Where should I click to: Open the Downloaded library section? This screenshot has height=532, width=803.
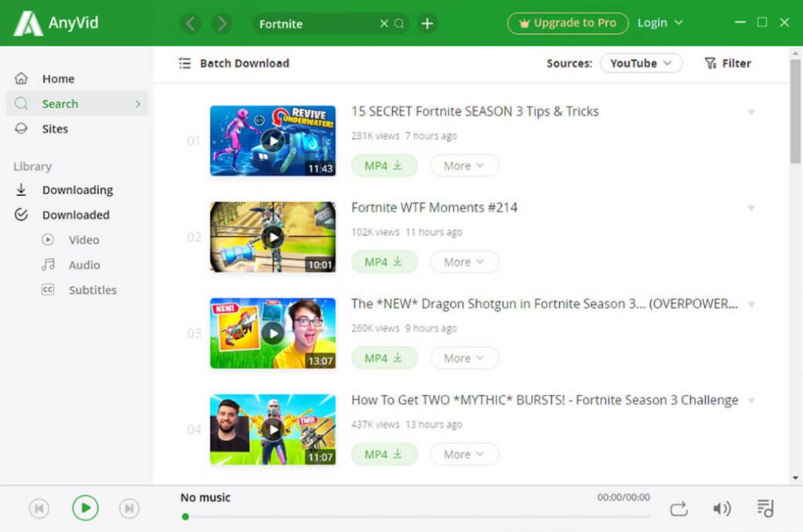(78, 215)
